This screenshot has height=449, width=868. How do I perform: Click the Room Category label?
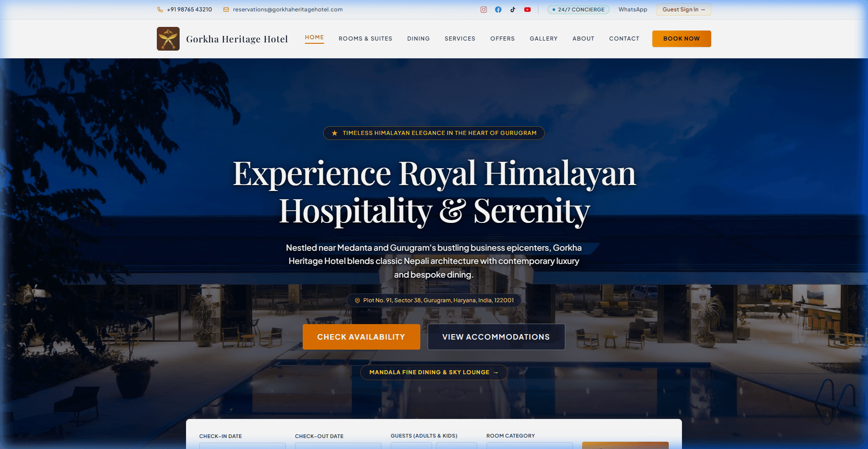pos(511,436)
